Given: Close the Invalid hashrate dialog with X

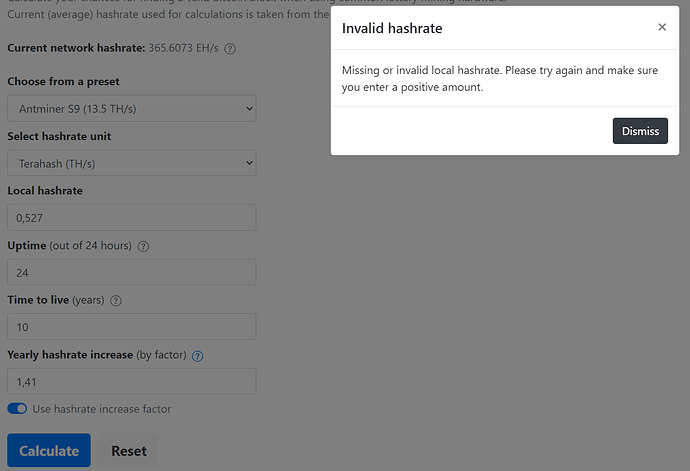Looking at the screenshot, I should coord(662,27).
